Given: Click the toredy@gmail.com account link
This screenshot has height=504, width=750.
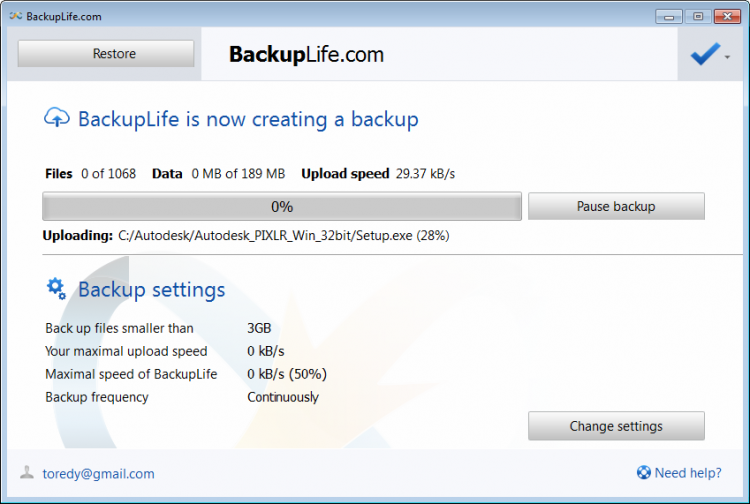Looking at the screenshot, I should click(97, 474).
